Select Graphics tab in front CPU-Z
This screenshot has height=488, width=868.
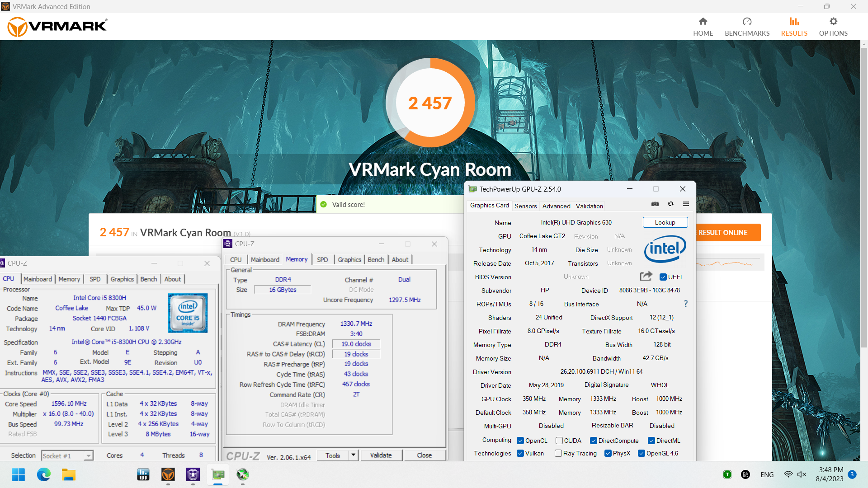pyautogui.click(x=349, y=260)
